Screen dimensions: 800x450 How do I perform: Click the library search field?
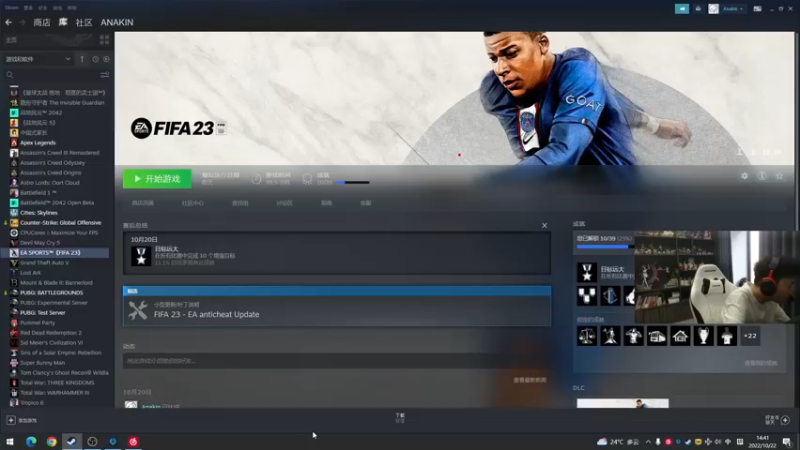click(x=51, y=74)
